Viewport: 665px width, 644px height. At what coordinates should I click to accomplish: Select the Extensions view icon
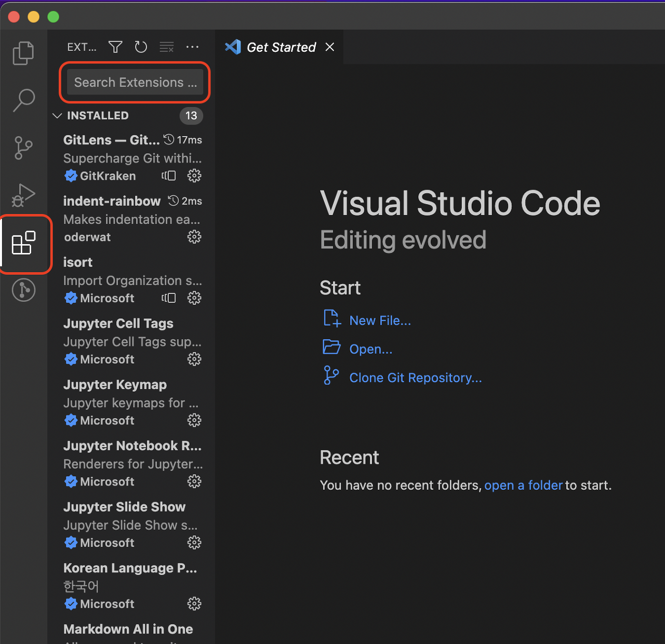coord(23,243)
